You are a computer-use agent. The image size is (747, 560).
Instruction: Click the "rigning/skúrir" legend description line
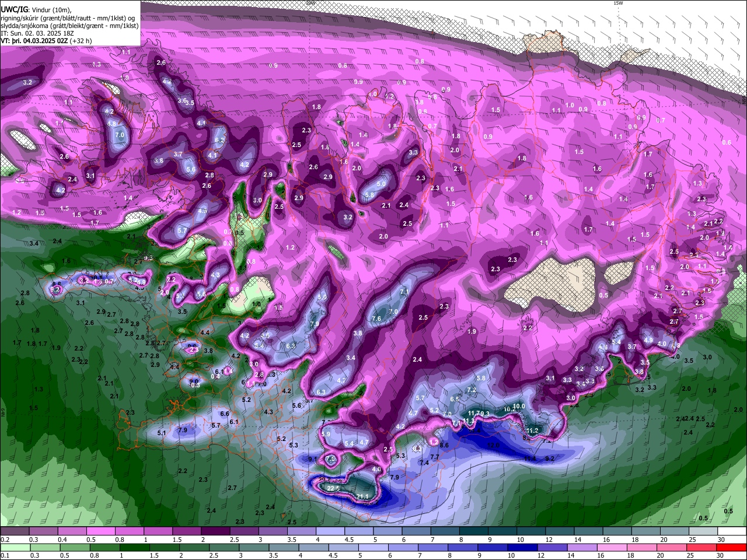click(x=69, y=18)
